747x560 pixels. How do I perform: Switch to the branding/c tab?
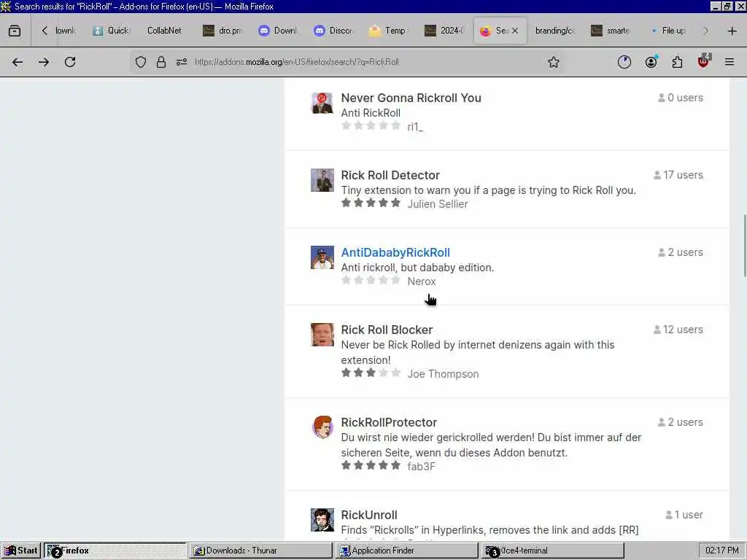(555, 31)
